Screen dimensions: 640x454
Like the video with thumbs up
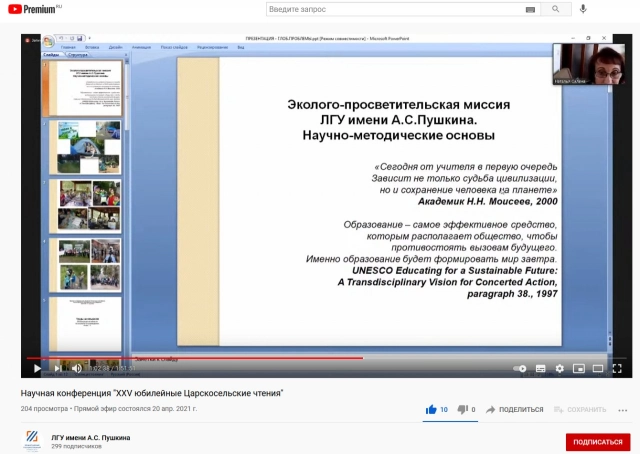432,409
